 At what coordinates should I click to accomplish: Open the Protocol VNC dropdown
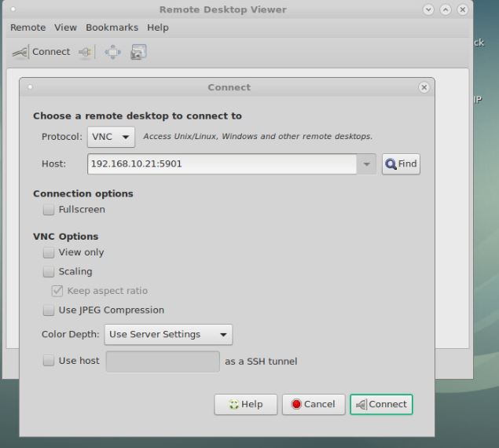pos(111,137)
